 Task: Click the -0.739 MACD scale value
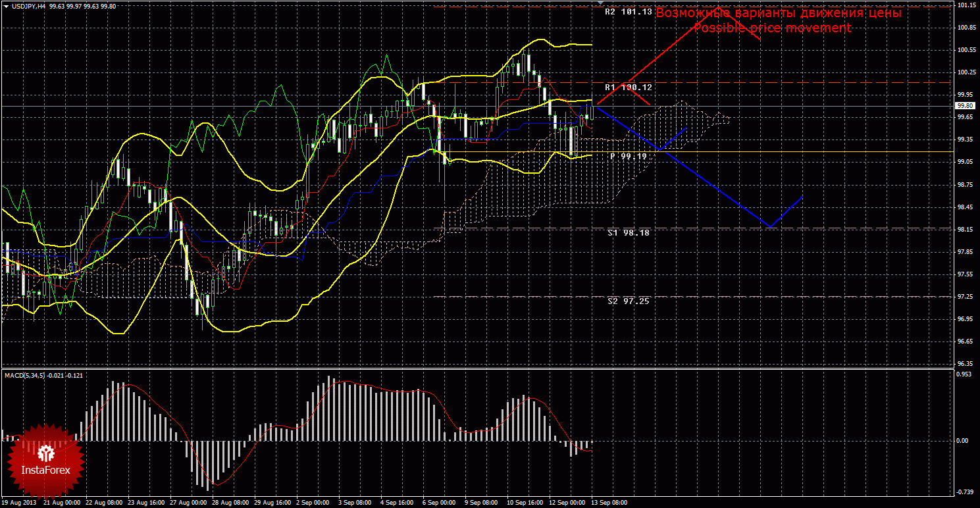[965, 492]
